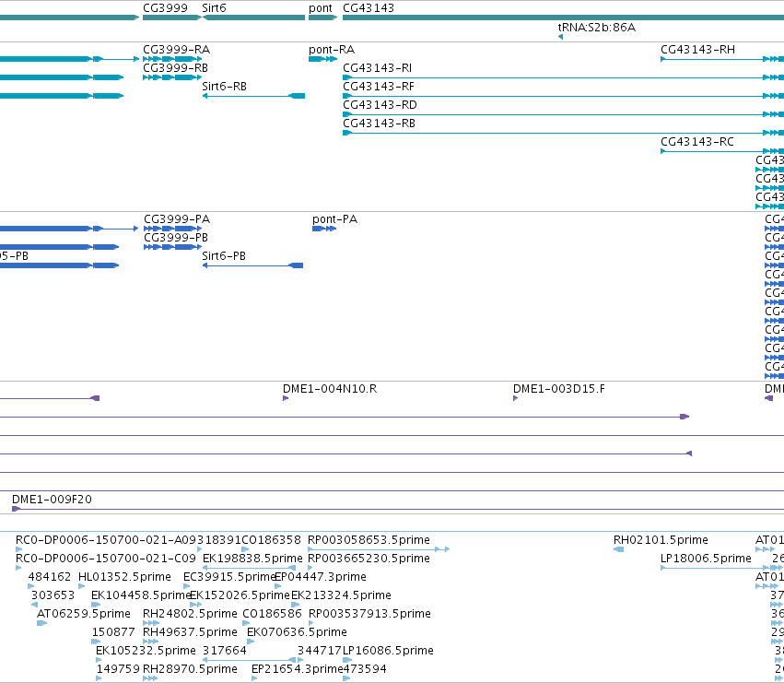784x683 pixels.
Task: Click the RH02101.5prime EST label
Action: (x=661, y=540)
